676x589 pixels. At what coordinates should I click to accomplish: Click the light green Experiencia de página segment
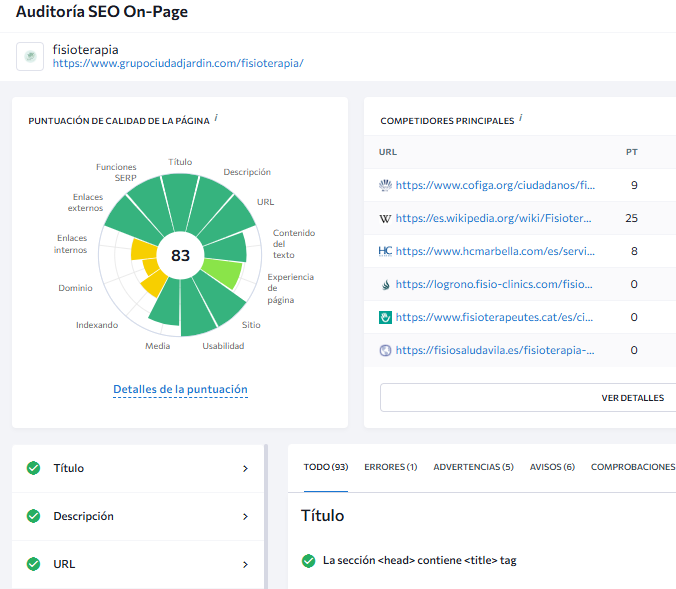223,272
